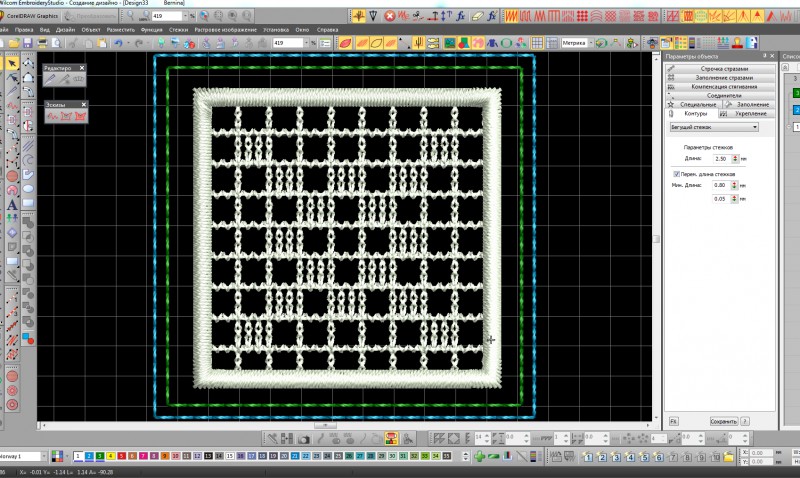Select the Satin stitch type icon
This screenshot has height=478, width=800.
click(x=511, y=16)
